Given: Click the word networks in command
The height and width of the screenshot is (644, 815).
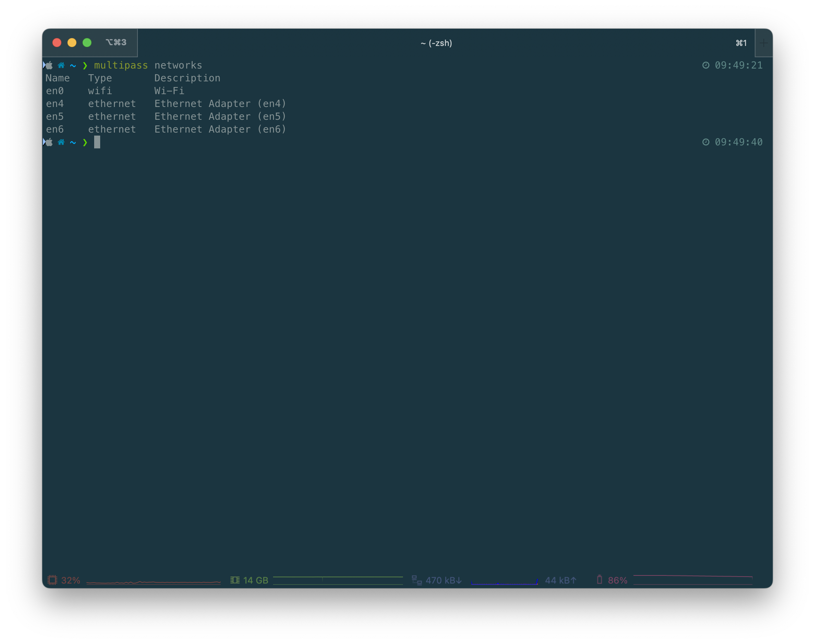Looking at the screenshot, I should pyautogui.click(x=178, y=65).
